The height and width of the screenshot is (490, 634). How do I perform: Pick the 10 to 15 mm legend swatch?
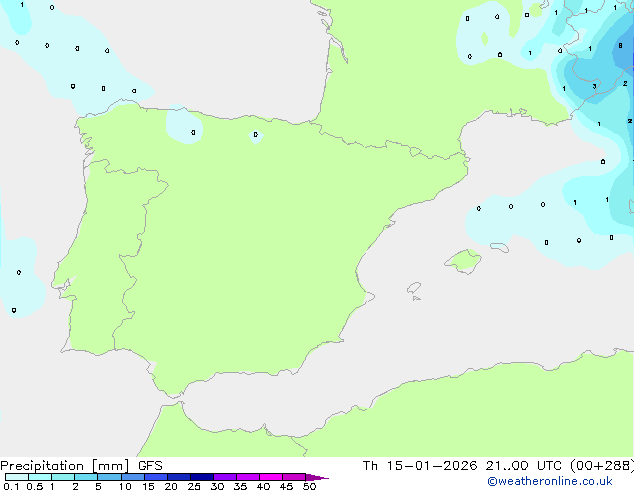(133, 477)
